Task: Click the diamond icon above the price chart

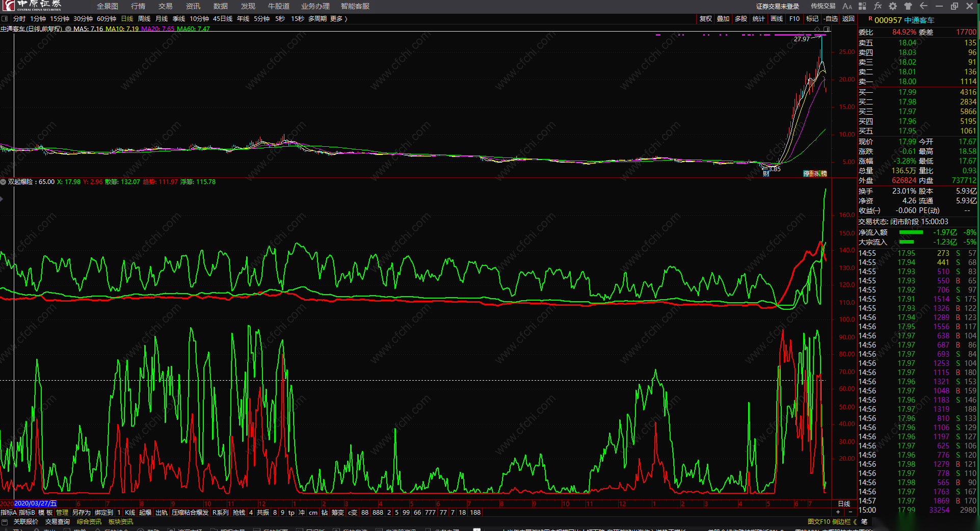Action: click(817, 29)
